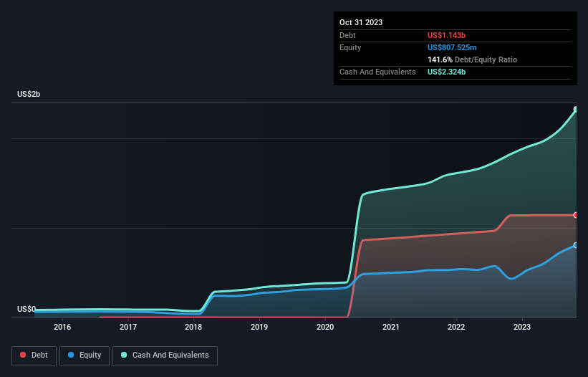Click the 2020 x-axis label

[x=325, y=327]
